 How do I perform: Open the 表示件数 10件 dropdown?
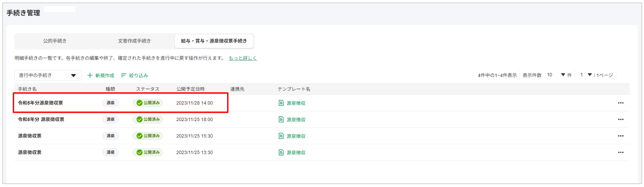pos(556,75)
